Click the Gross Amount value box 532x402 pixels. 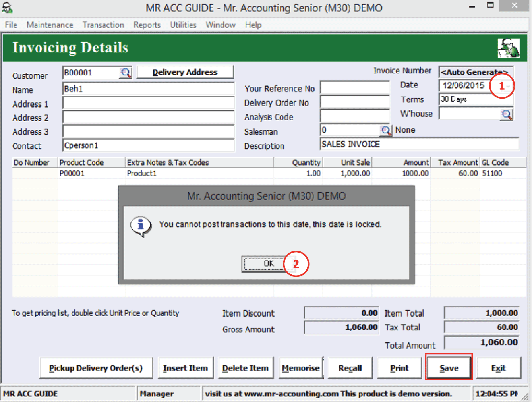341,327
